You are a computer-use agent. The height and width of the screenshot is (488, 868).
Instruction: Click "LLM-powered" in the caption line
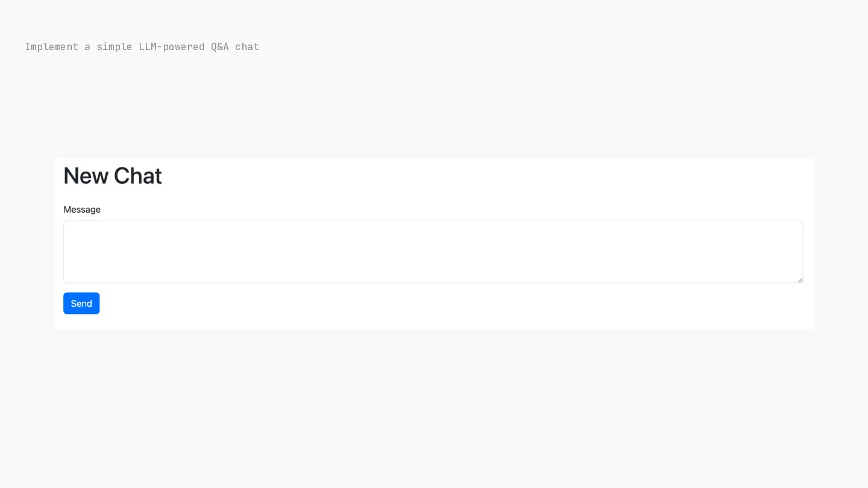[x=172, y=46]
